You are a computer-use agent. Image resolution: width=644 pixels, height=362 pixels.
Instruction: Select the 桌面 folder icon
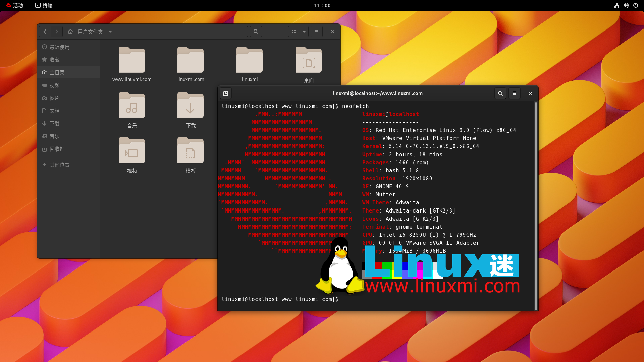tap(309, 60)
